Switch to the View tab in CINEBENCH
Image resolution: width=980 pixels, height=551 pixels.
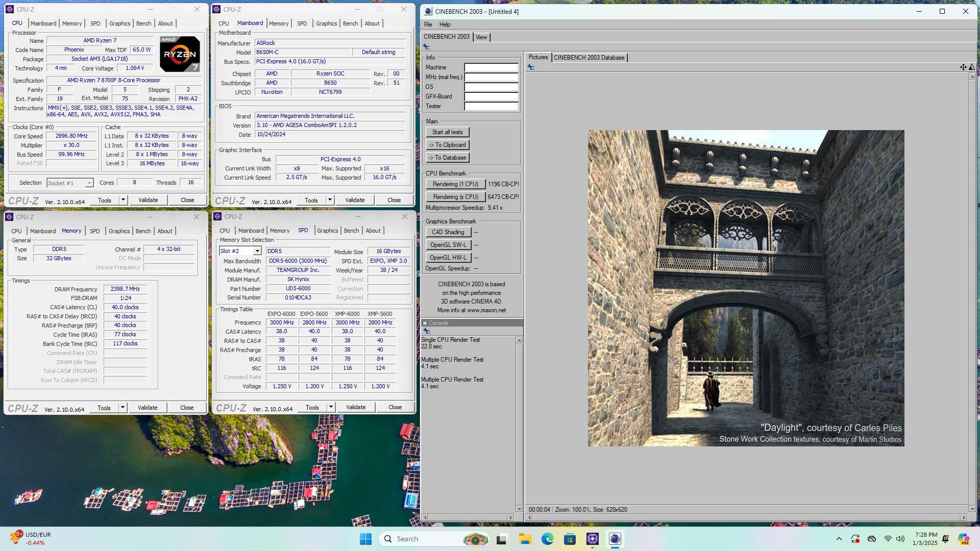click(481, 37)
